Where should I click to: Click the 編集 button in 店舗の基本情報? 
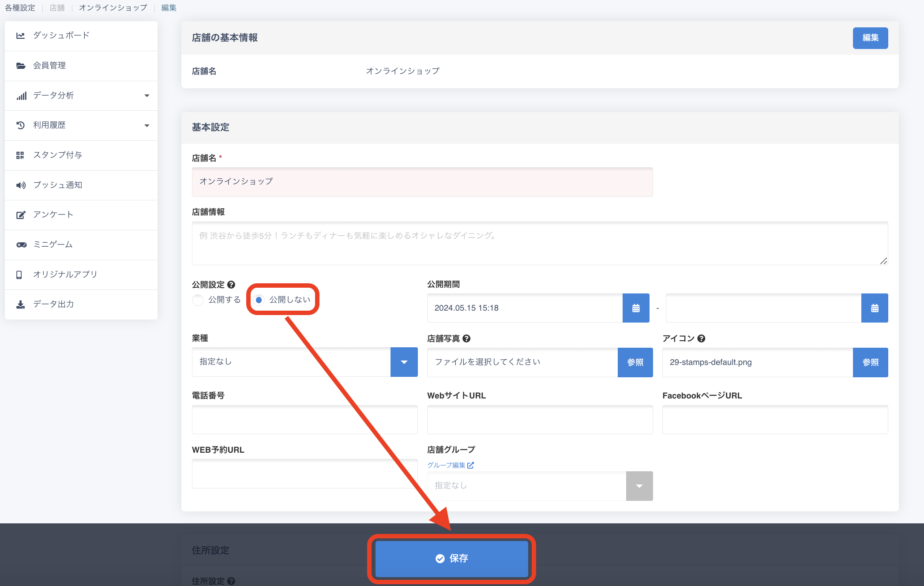870,38
